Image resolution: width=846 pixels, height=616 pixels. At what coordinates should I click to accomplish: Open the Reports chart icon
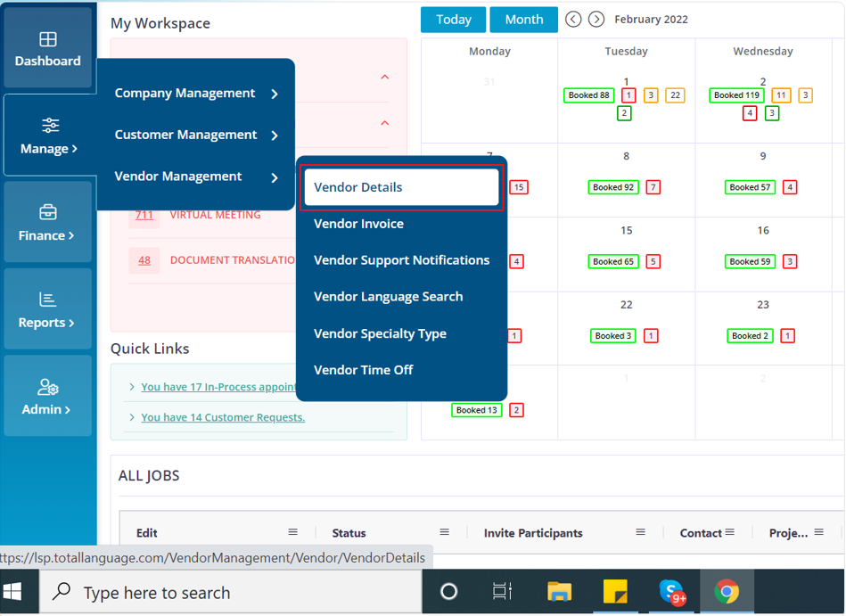[x=48, y=300]
